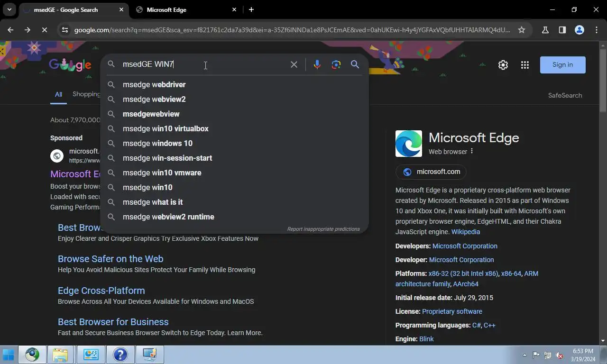Close the msedGE Google Search tab
The image size is (607, 364).
121,9
